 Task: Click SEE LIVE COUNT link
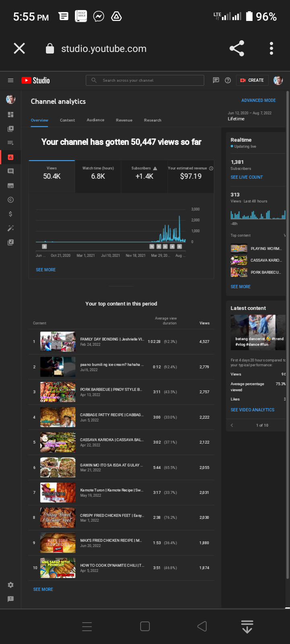[246, 177]
